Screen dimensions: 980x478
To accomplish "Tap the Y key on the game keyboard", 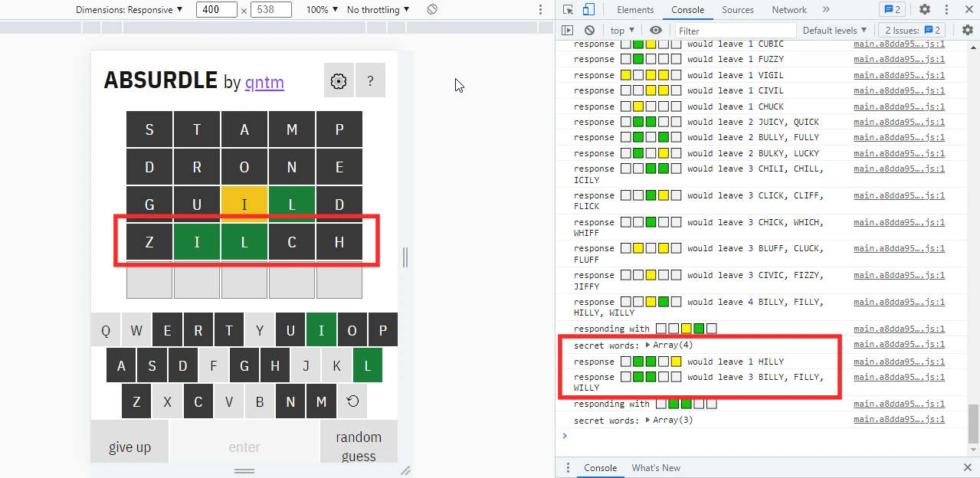I will pyautogui.click(x=260, y=331).
